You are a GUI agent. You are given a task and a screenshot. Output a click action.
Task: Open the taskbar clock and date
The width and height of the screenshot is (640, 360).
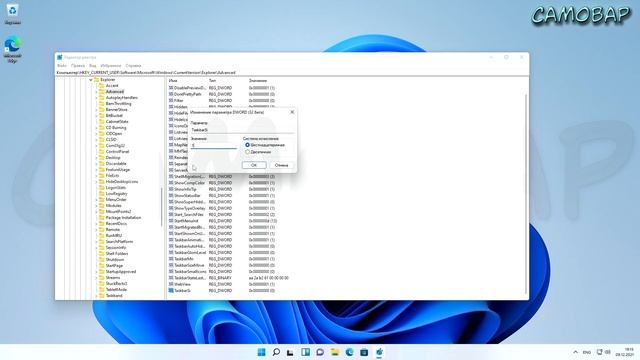tap(624, 352)
